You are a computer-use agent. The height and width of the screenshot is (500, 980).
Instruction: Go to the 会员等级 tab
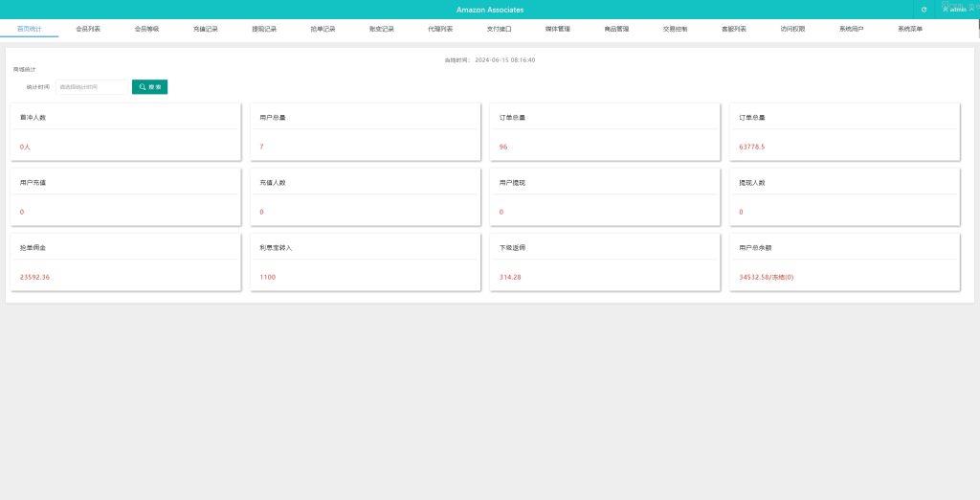146,30
